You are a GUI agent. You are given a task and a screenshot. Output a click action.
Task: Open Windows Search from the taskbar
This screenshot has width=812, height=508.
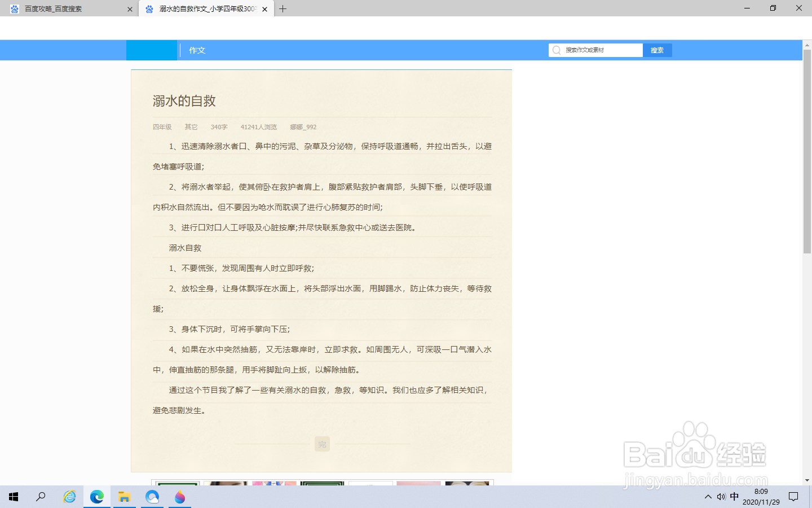click(40, 497)
